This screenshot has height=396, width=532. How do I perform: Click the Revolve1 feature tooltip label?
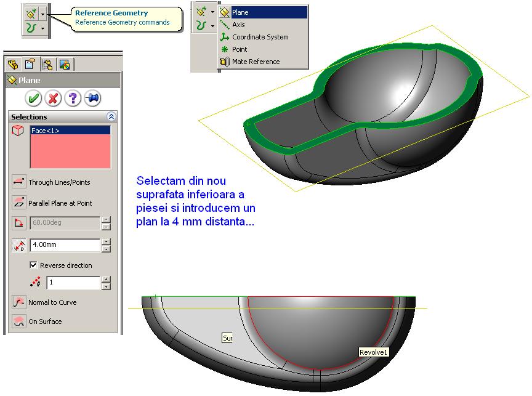373,352
